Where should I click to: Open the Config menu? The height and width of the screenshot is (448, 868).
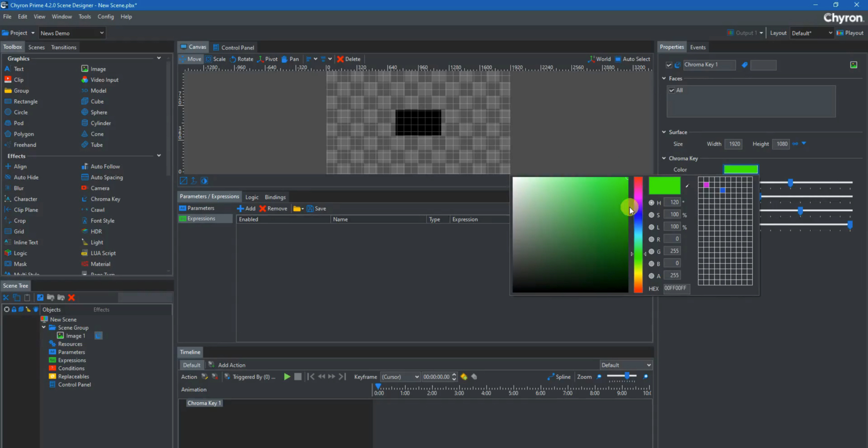106,17
